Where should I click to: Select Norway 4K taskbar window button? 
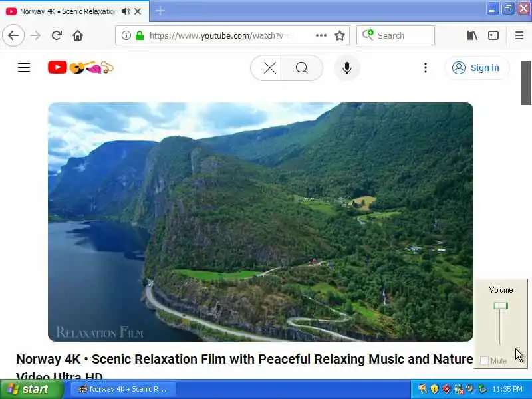(123, 389)
